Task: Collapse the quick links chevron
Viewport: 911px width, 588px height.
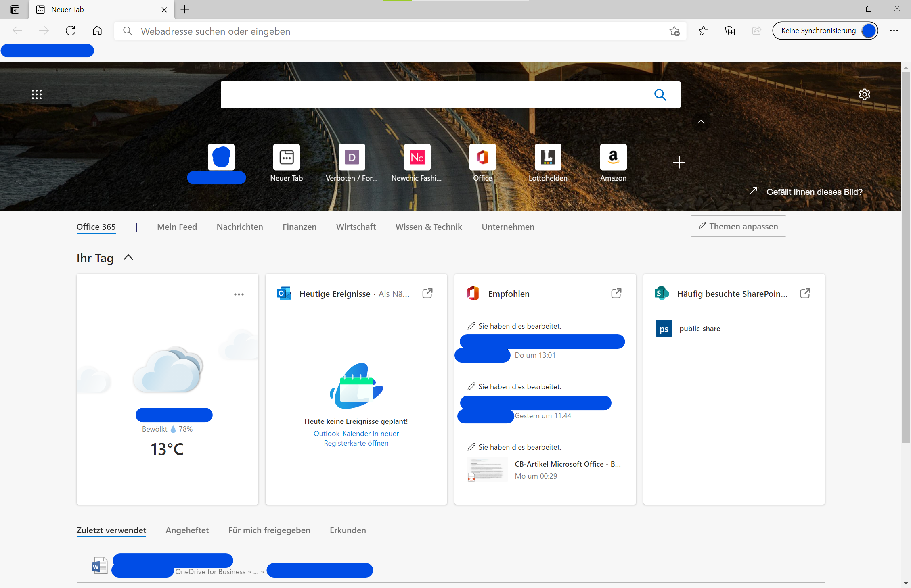Action: [x=701, y=122]
